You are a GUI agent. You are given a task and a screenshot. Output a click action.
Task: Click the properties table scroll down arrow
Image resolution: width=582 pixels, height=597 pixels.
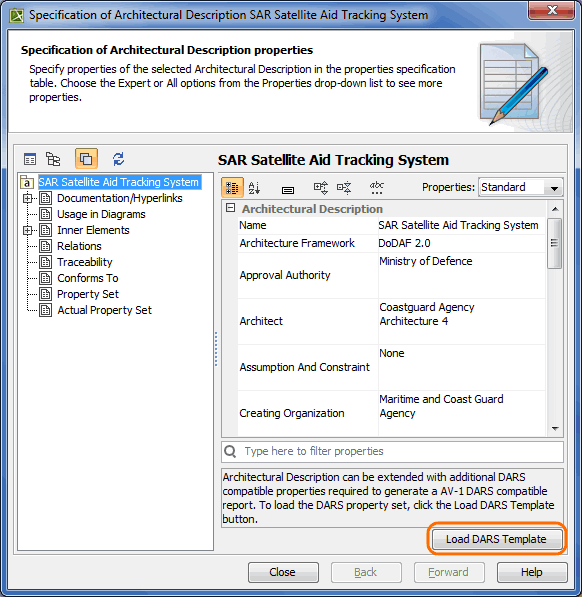click(555, 429)
